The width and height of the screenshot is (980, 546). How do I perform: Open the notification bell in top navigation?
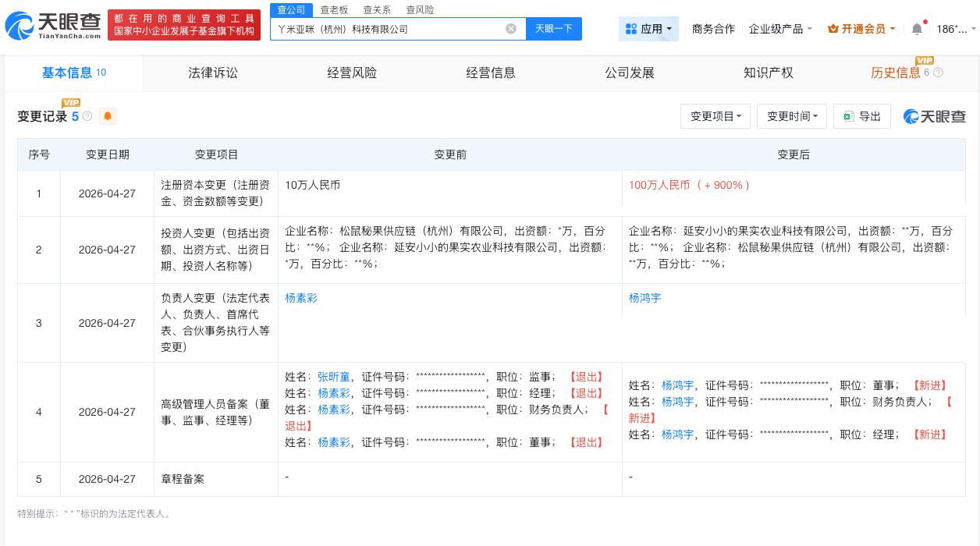click(918, 28)
